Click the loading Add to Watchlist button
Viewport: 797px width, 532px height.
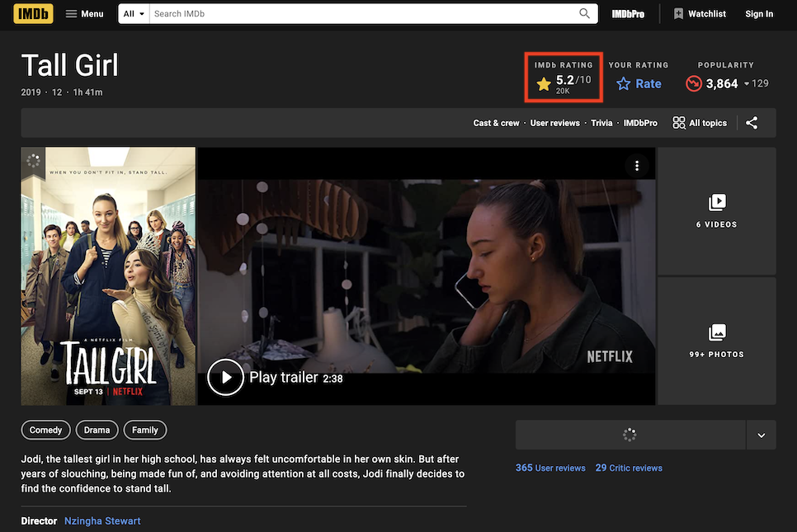(630, 435)
